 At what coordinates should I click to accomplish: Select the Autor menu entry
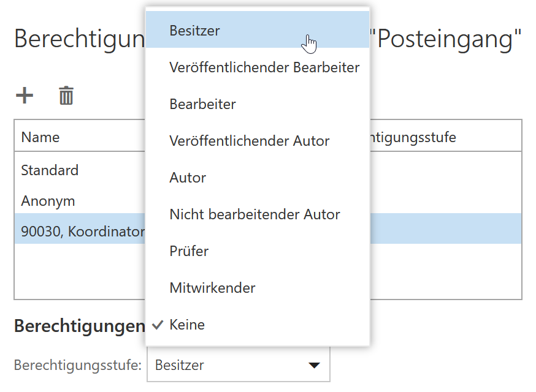coord(258,178)
